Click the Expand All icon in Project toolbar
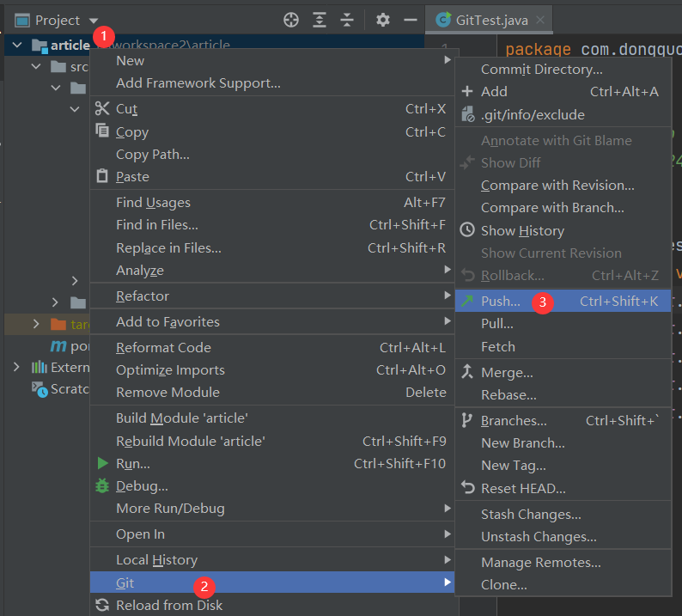Viewport: 682px width, 616px height. pyautogui.click(x=320, y=20)
